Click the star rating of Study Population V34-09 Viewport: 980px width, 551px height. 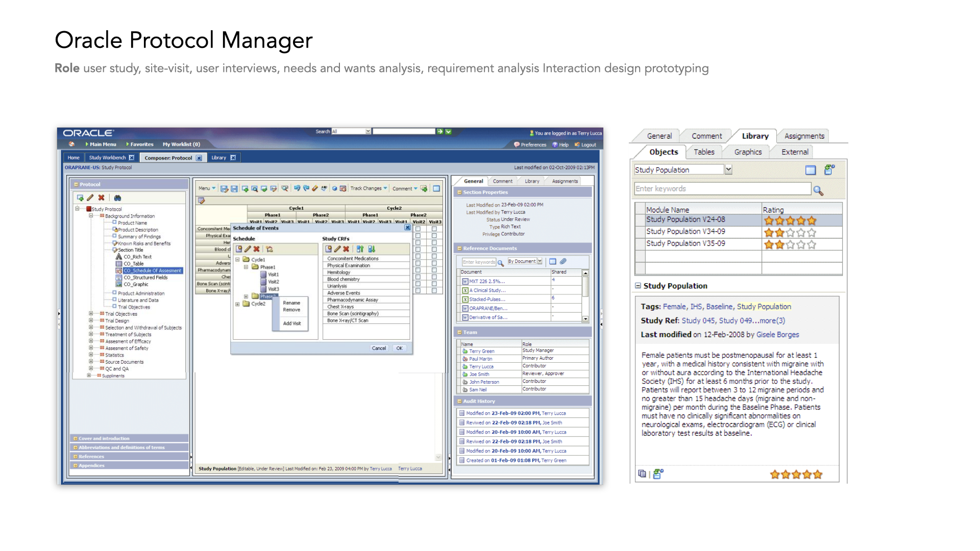pos(790,233)
